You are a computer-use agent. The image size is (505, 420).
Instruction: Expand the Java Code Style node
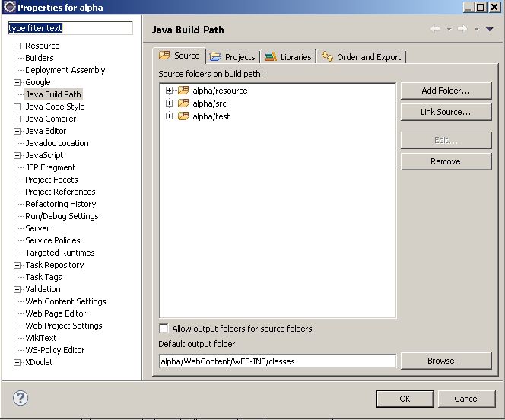coord(17,107)
